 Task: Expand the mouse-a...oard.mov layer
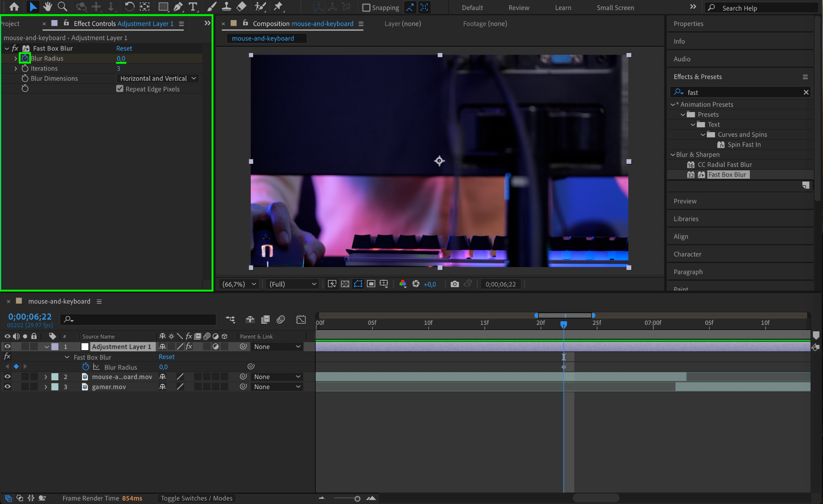point(46,377)
